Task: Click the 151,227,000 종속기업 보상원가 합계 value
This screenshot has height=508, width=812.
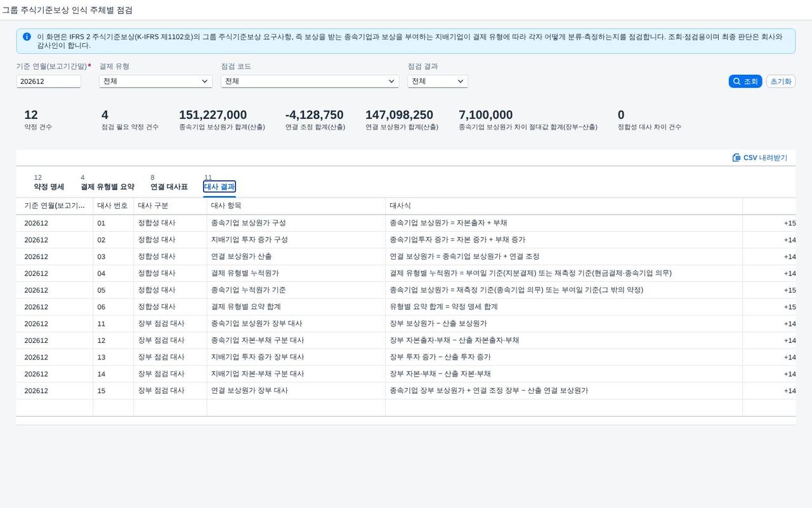Action: [x=213, y=115]
